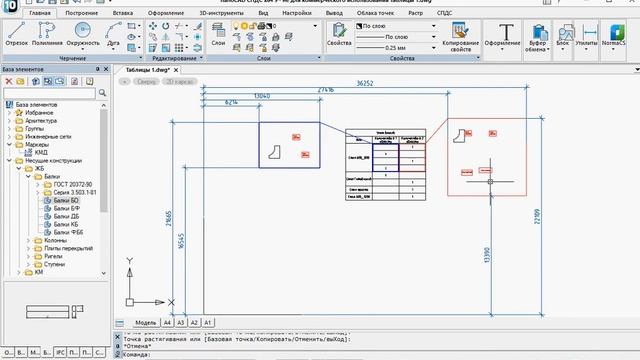This screenshot has height=360, width=640.
Task: Open the Блок block tools
Action: 562,37
